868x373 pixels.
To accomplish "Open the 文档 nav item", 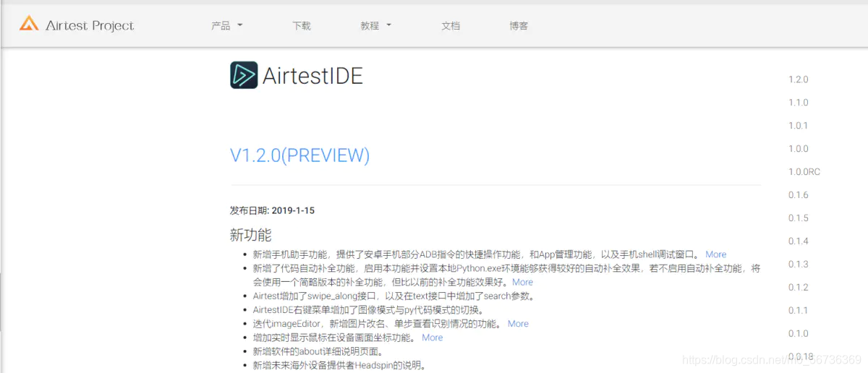I will click(x=451, y=25).
